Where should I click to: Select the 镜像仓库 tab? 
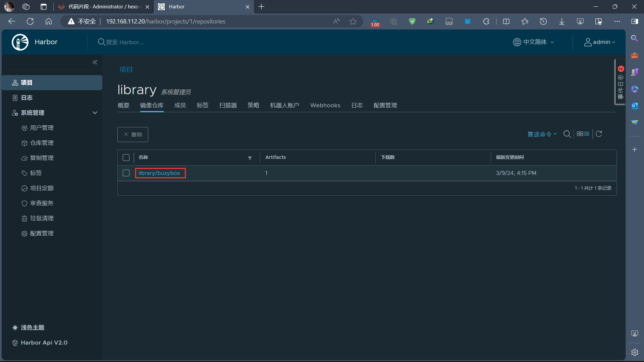click(x=152, y=105)
